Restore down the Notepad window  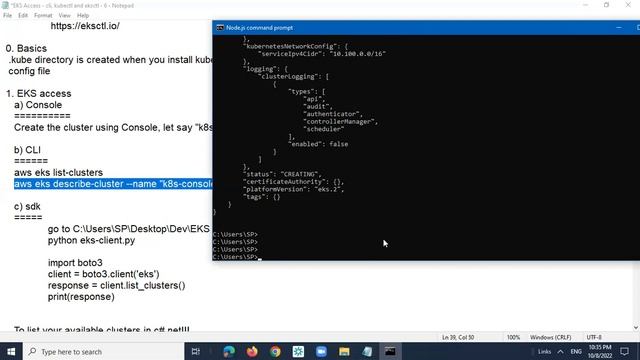pyautogui.click(x=607, y=5)
